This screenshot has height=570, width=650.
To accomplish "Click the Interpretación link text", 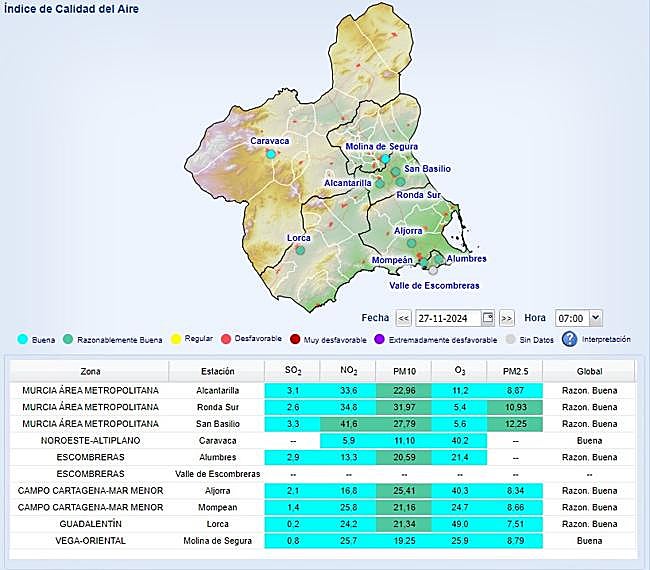I will 605,339.
